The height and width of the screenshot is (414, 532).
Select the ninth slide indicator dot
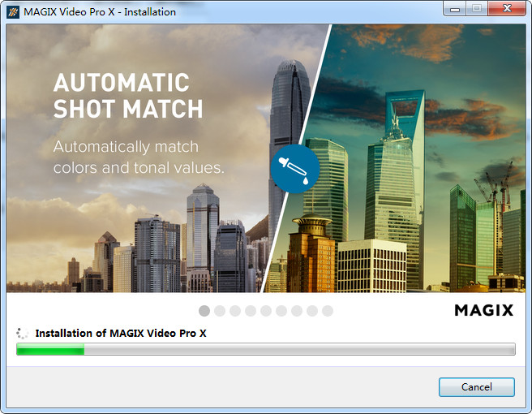point(328,310)
